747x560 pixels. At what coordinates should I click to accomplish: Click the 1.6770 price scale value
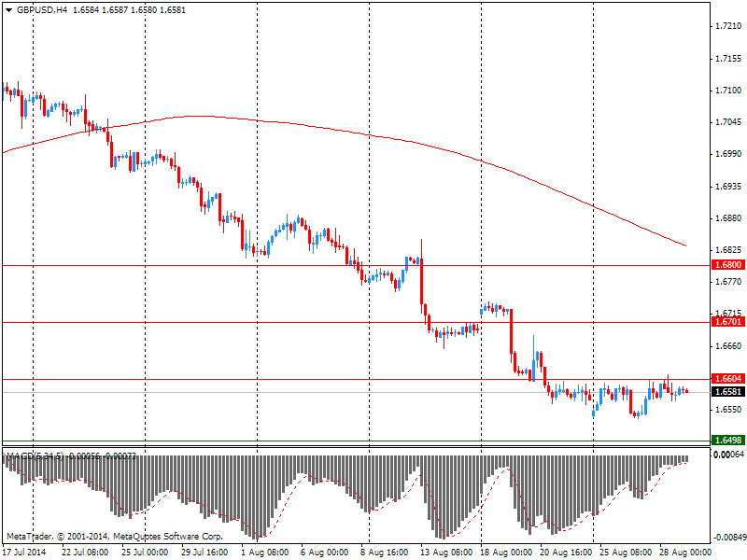coord(728,282)
